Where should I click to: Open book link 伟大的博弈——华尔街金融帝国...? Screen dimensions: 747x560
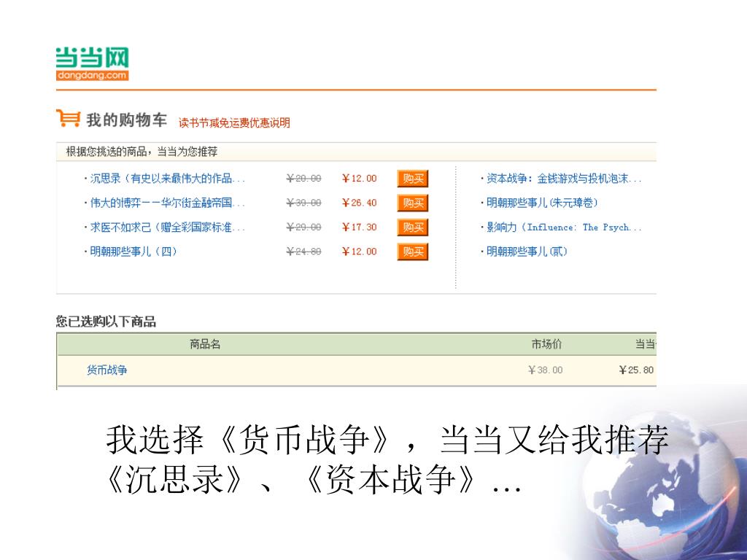tap(167, 203)
